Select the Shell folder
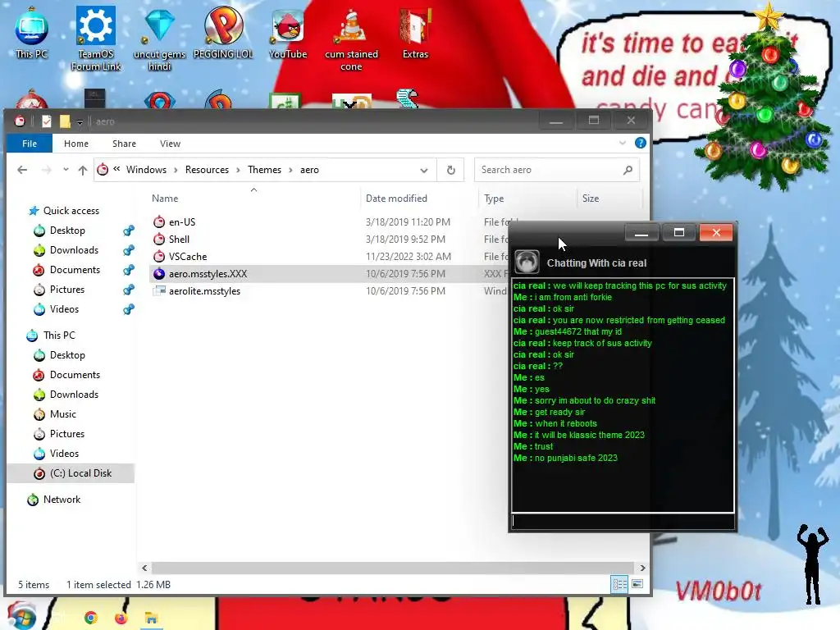Image resolution: width=840 pixels, height=630 pixels. click(179, 239)
